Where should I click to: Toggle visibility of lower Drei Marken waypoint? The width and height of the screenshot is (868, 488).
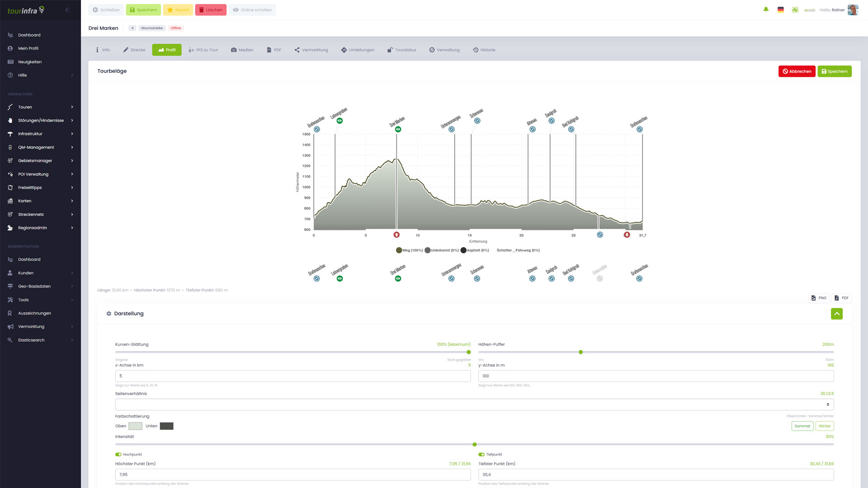coord(398,279)
